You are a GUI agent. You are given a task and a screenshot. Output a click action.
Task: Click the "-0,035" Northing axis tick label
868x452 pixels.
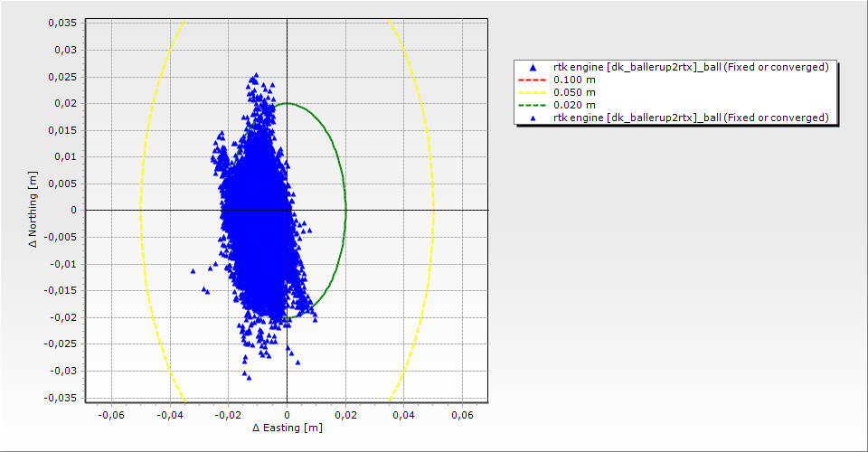pos(61,398)
